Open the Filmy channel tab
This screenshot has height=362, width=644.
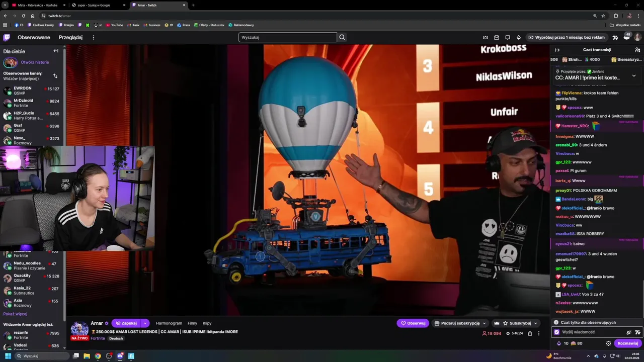[192, 323]
